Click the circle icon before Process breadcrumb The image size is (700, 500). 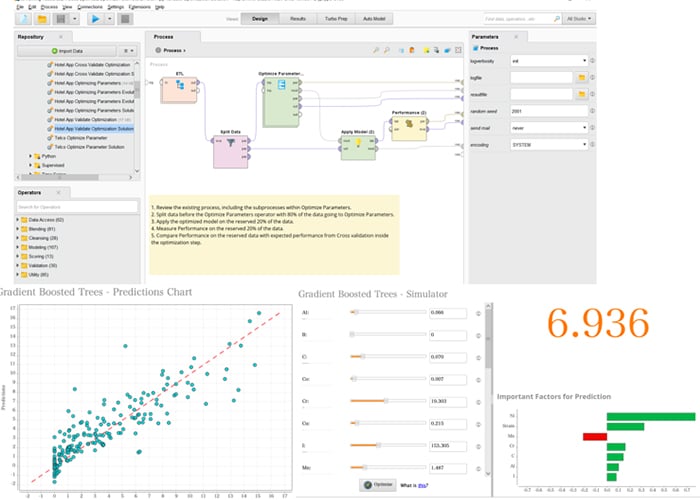tap(158, 50)
